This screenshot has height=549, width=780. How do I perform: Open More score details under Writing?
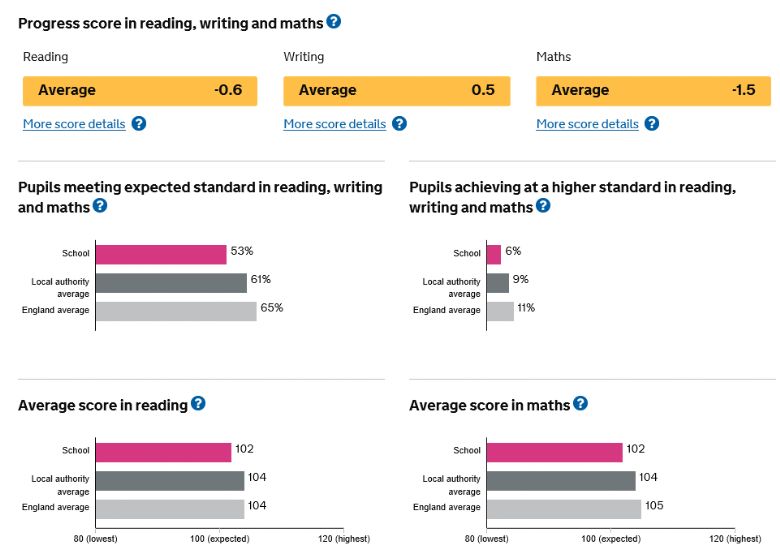[x=335, y=124]
